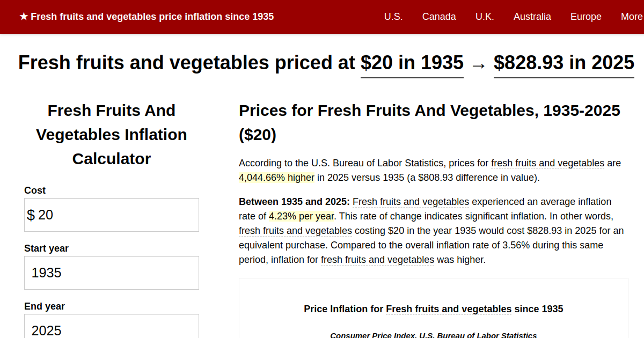This screenshot has width=644, height=338.
Task: Click the highlighted 4.23% per year link
Action: pos(301,216)
